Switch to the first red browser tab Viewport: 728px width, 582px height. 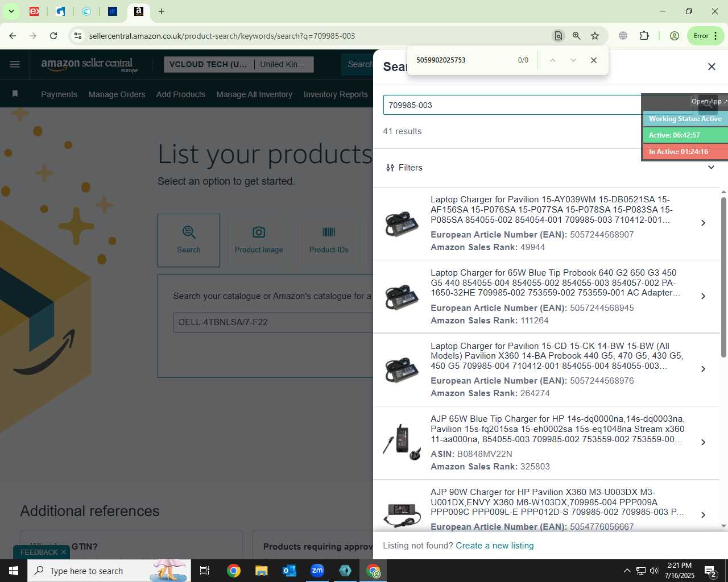pyautogui.click(x=34, y=11)
